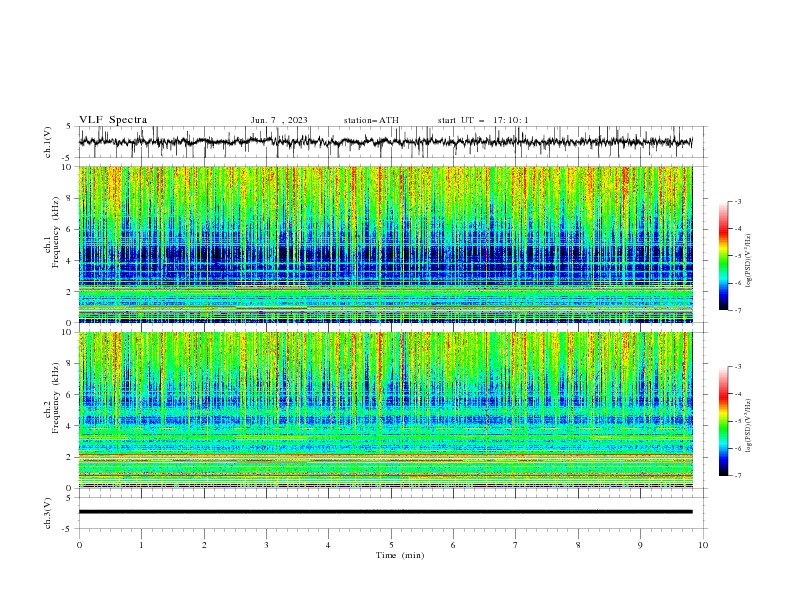The width and height of the screenshot is (792, 612).
Task: Click the '-7' label on the ch.2 color bar
Action: pos(737,475)
